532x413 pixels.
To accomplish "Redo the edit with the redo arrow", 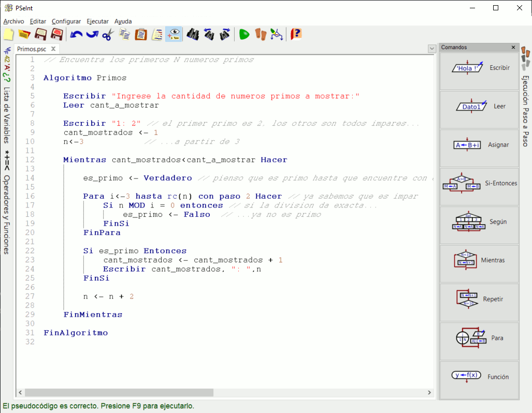I will coord(92,34).
